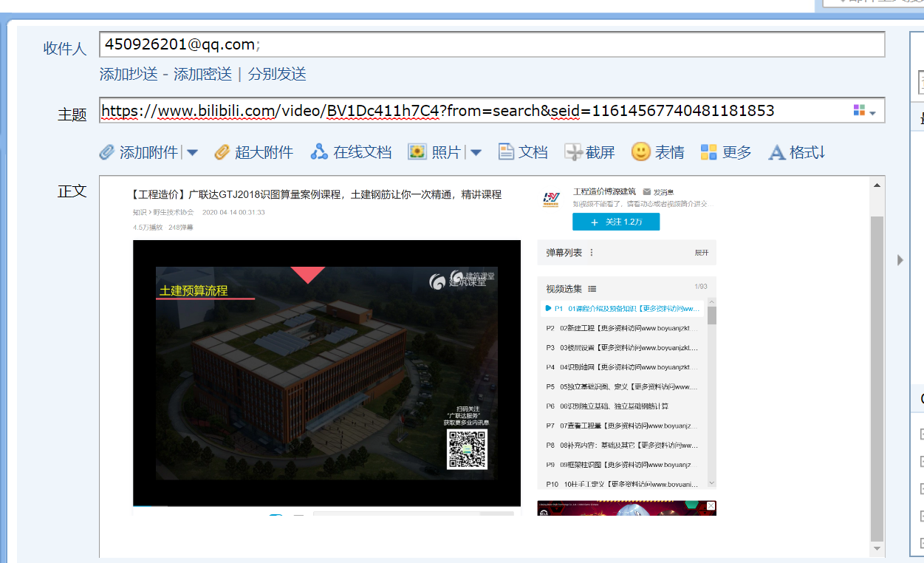Click the 视频选集 heading in pasted image

[x=564, y=289]
